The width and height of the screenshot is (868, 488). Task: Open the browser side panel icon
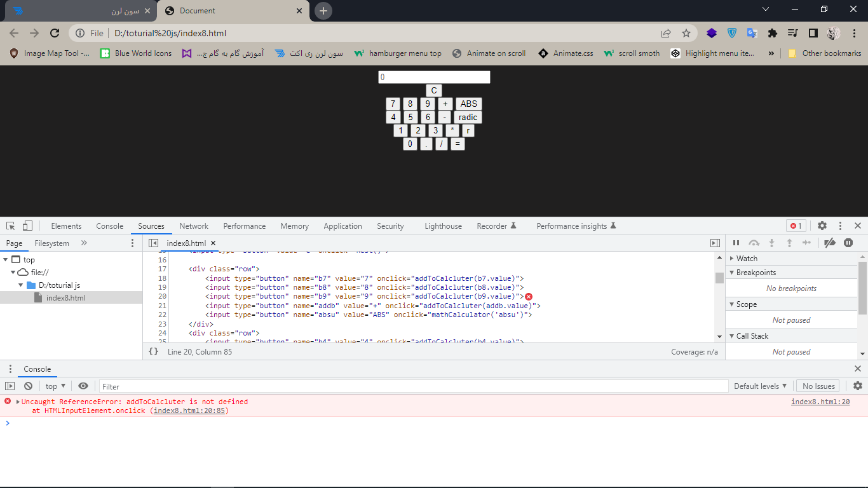point(813,33)
